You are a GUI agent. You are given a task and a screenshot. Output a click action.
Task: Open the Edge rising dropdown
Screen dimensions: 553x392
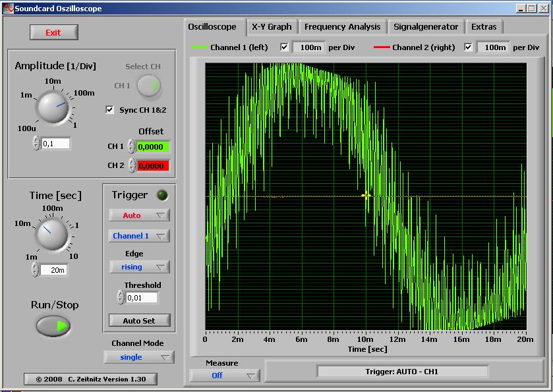pyautogui.click(x=139, y=267)
